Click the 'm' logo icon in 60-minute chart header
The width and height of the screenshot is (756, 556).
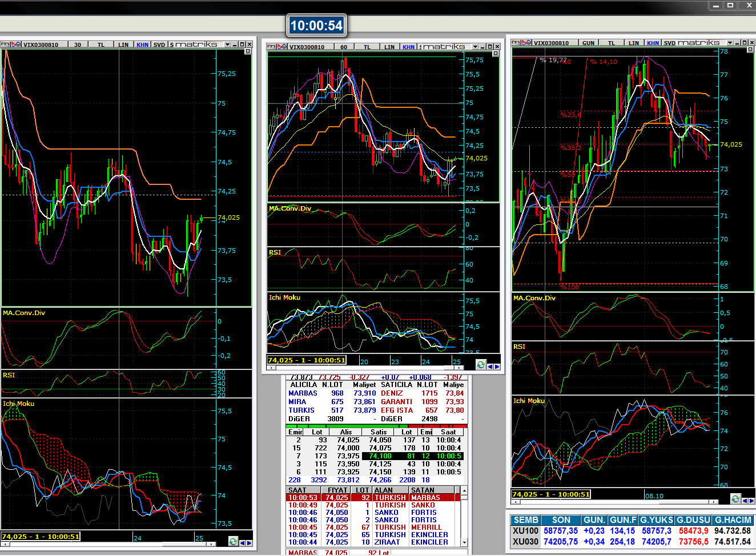point(271,47)
